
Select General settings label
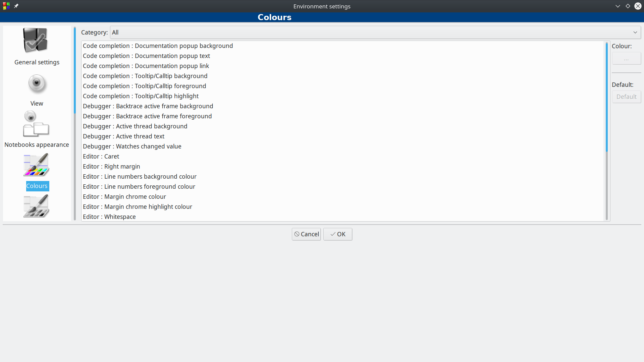tap(37, 62)
